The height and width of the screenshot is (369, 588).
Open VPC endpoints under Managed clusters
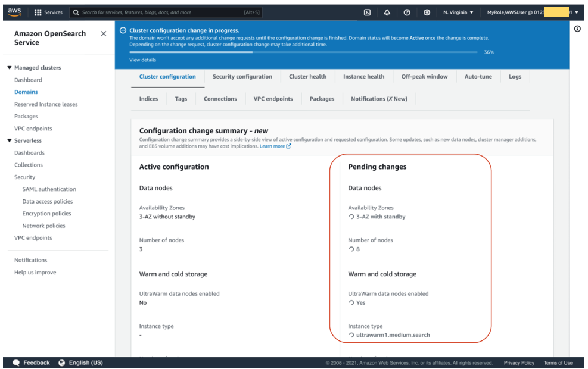pos(33,129)
